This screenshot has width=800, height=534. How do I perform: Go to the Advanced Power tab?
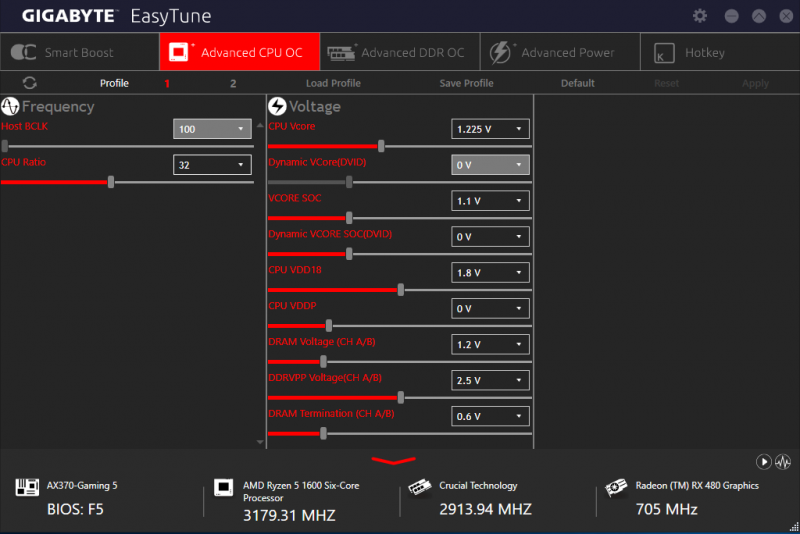click(560, 52)
